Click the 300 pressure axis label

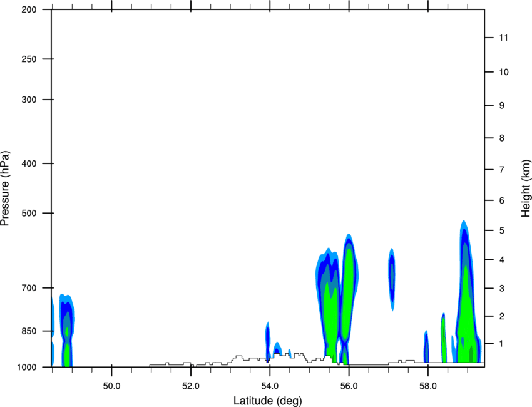[x=29, y=100]
